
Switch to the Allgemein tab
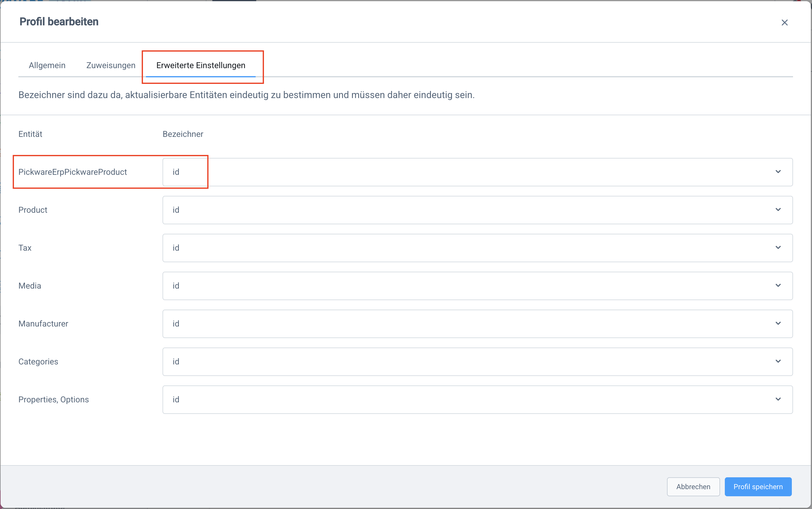pyautogui.click(x=47, y=65)
